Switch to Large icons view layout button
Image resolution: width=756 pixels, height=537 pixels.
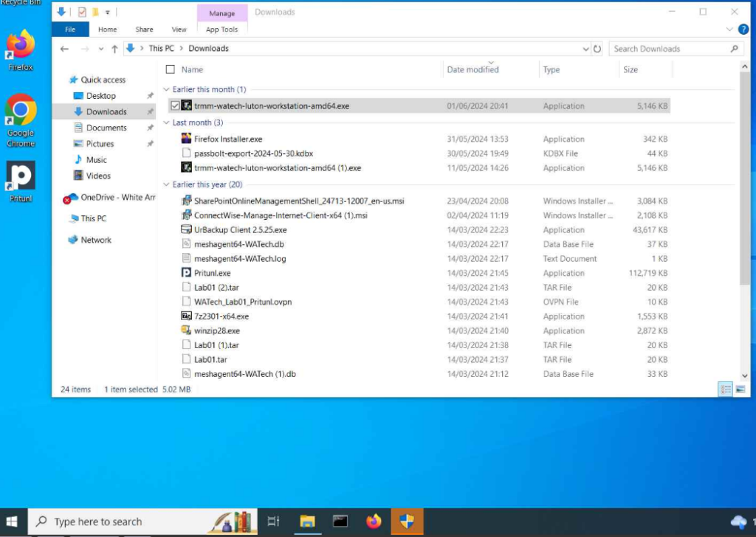coord(740,389)
